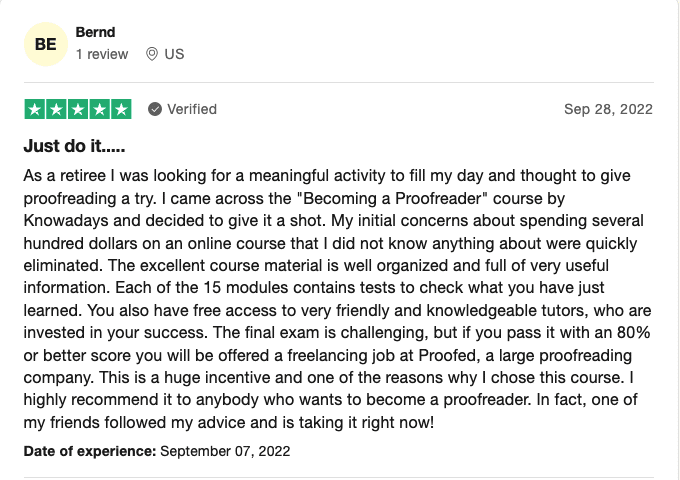This screenshot has width=680, height=480.
Task: Click the fifth green star
Action: click(x=121, y=109)
